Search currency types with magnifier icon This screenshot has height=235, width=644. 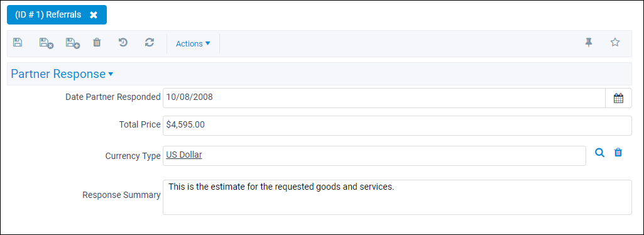click(600, 153)
